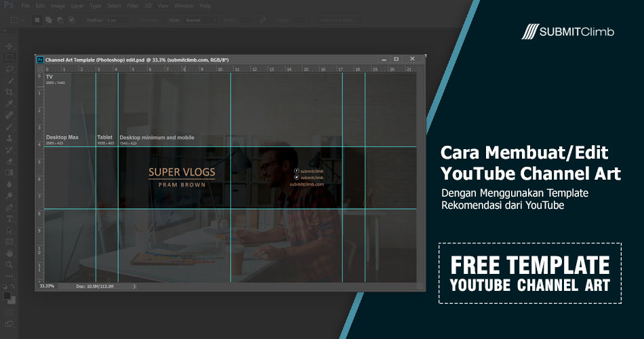Click the Doc: 10.5M/113.1M status text
The width and height of the screenshot is (644, 339).
[94, 286]
